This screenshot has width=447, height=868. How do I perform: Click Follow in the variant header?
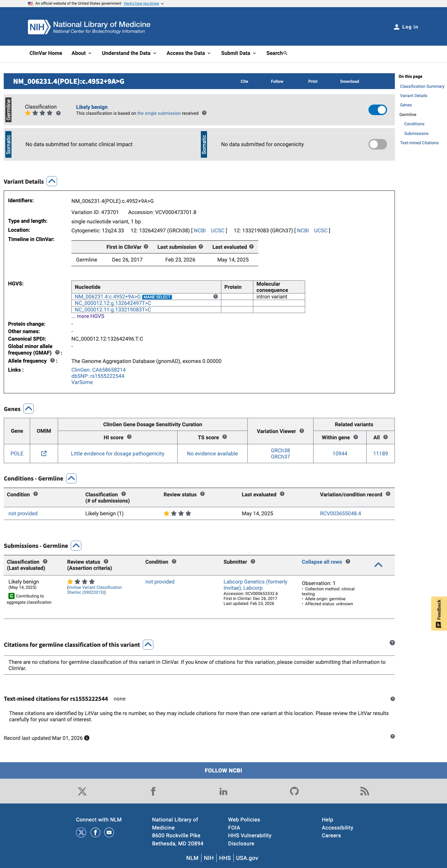click(277, 82)
